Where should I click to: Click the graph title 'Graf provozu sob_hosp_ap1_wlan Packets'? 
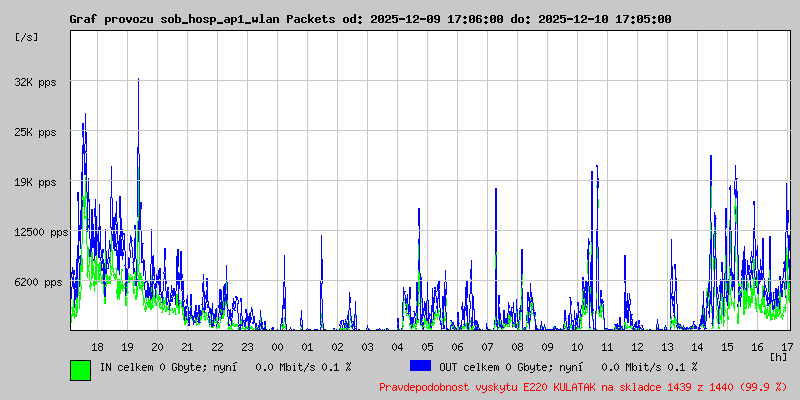tap(203, 19)
